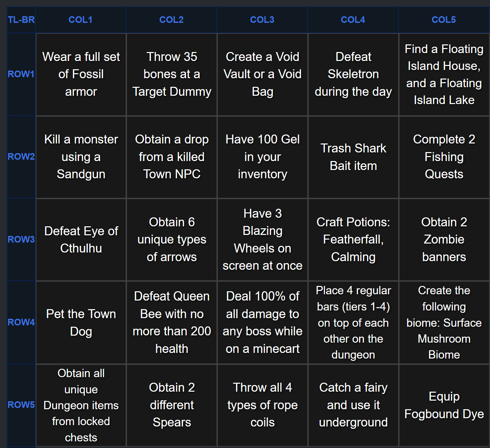Image resolution: width=490 pixels, height=448 pixels.
Task: Click the 'Create a Void Vault or a Void Bag' square
Action: (x=263, y=74)
